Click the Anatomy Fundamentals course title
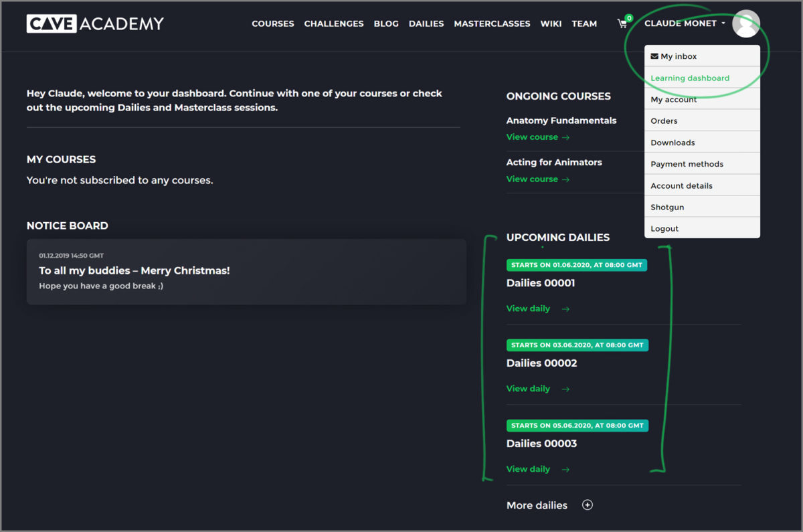Screen dimensions: 803x532 click(x=561, y=120)
